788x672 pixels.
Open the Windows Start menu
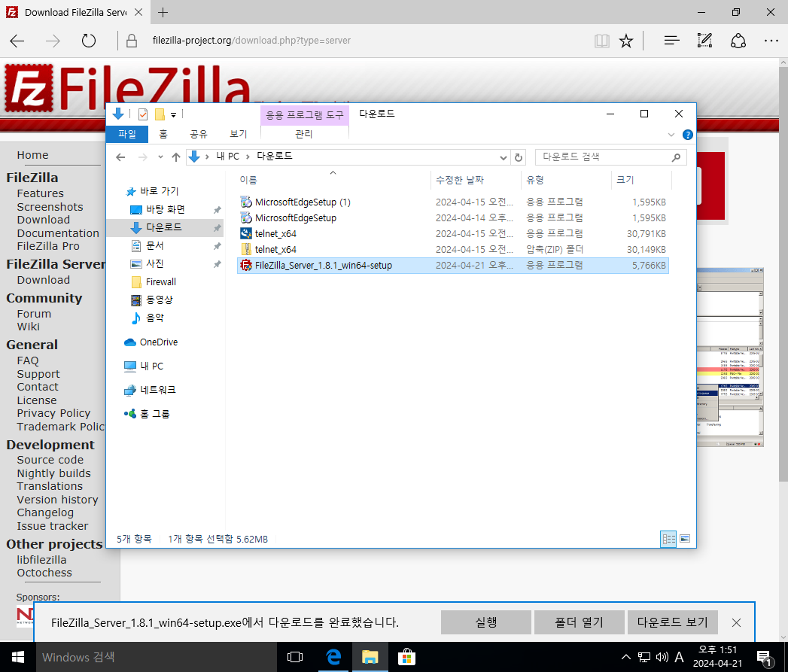click(x=18, y=657)
